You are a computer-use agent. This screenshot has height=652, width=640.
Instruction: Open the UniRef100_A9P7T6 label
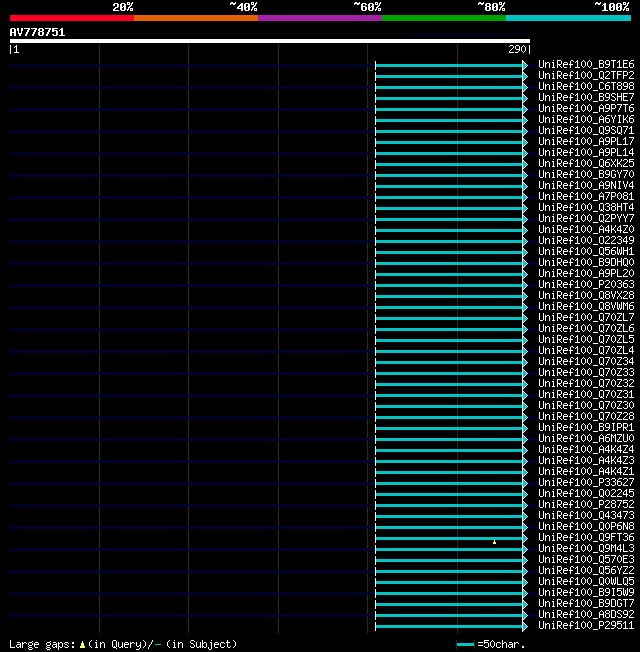pyautogui.click(x=586, y=109)
